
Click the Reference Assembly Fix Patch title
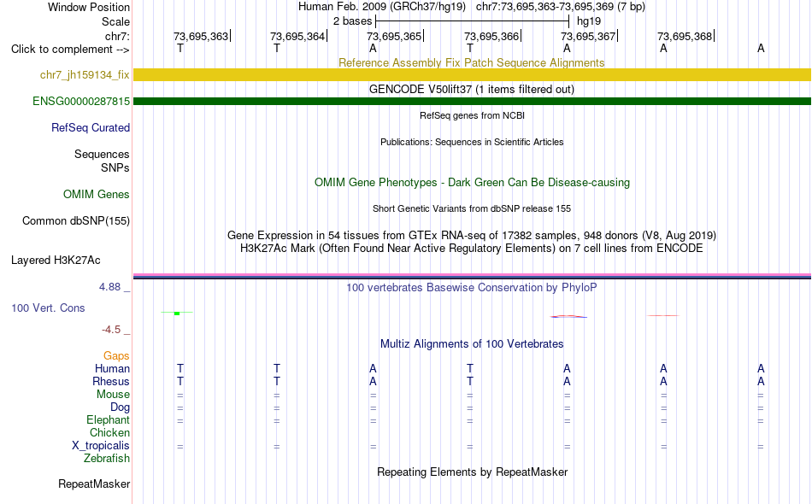pos(472,62)
